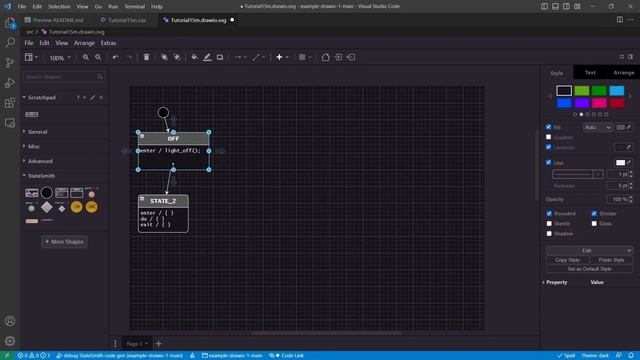Screen dimensions: 640x360
Task: Uncheck the Divider checkbox
Action: point(594,213)
